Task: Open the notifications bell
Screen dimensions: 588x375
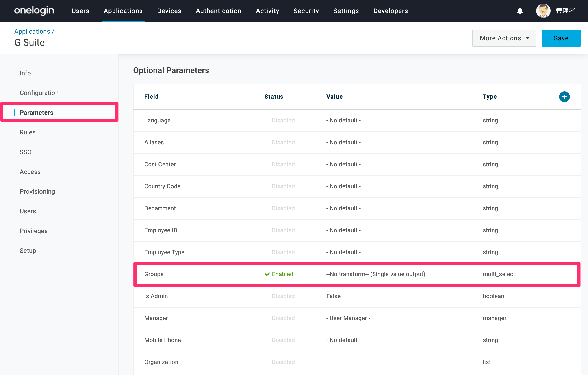Action: coord(520,11)
